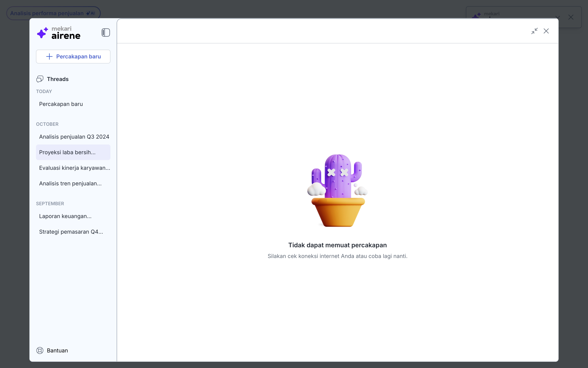Viewport: 588px width, 368px height.
Task: Select the Proyeksi laba bersih thread
Action: pyautogui.click(x=73, y=152)
